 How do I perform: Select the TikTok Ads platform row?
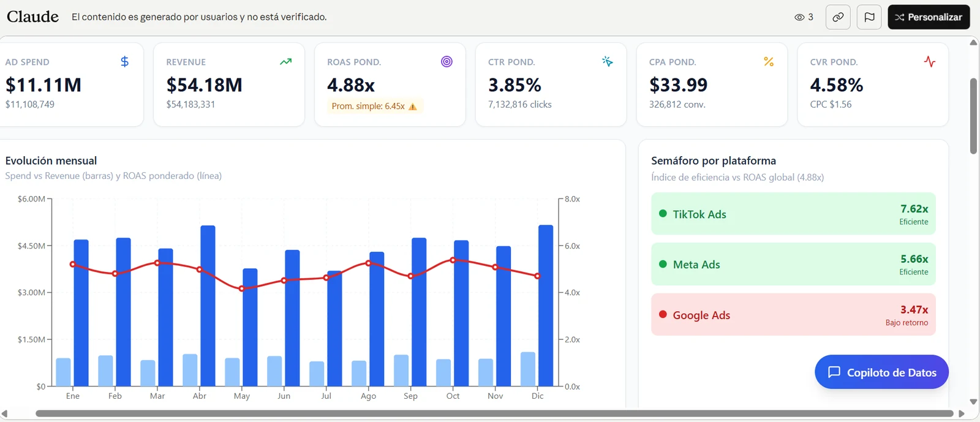(793, 214)
